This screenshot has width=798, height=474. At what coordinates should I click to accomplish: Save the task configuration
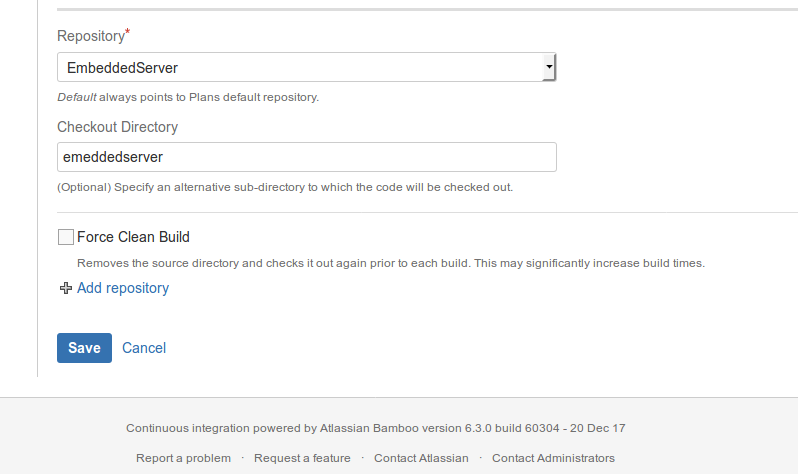click(84, 348)
